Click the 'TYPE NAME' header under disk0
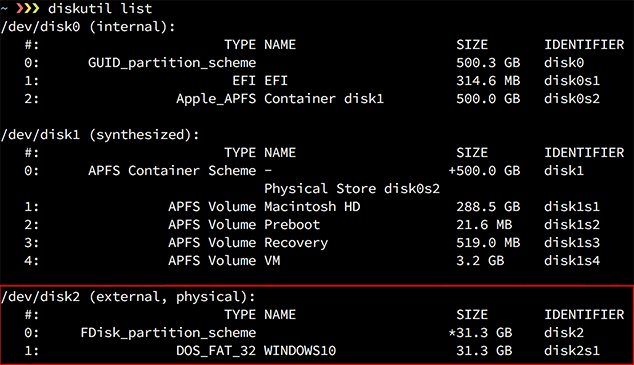 coord(260,44)
